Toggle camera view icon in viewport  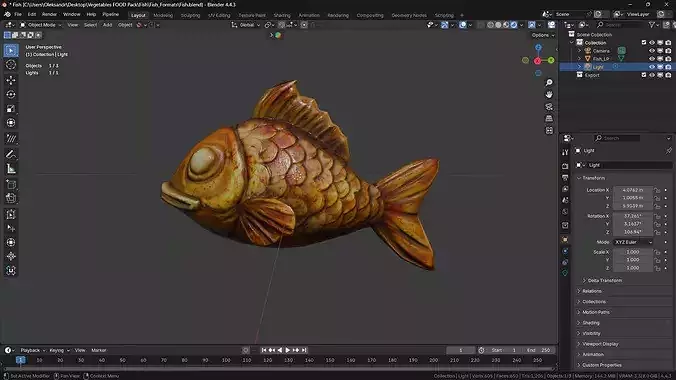tap(549, 107)
